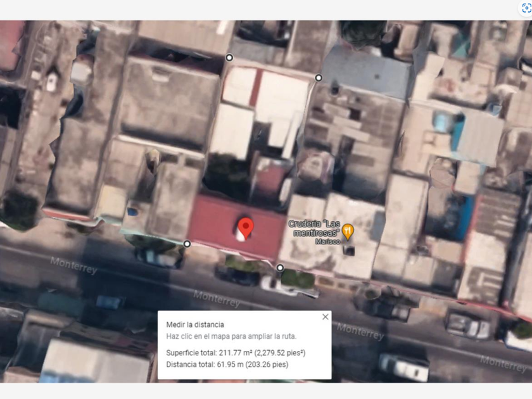Click the image search lens icon
The width and height of the screenshot is (532, 399).
526,8
